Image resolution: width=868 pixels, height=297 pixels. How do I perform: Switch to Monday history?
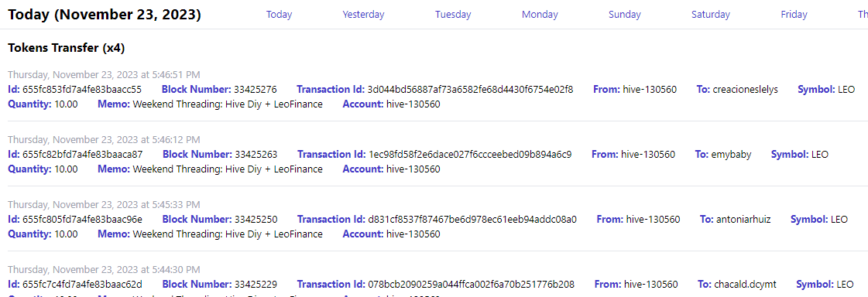540,15
